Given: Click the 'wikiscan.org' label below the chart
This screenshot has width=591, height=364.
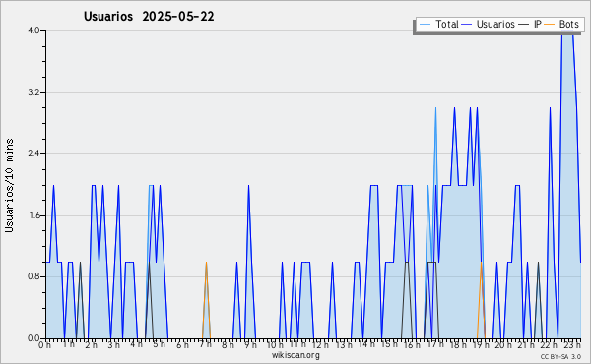Looking at the screenshot, I should coord(295,355).
